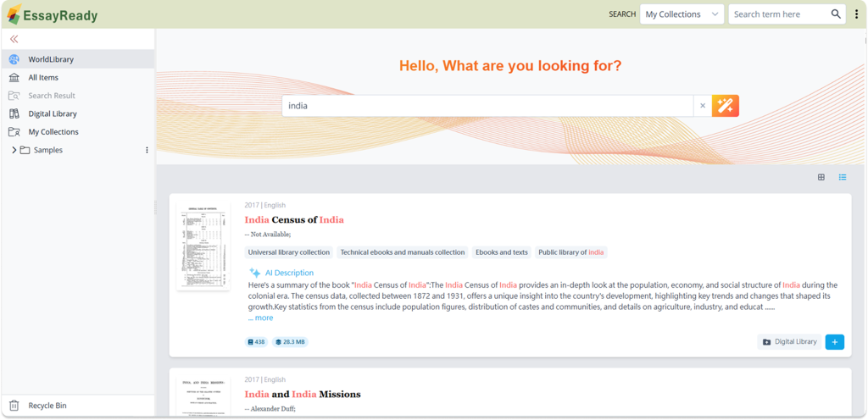
Task: Click the Public library of india tag
Action: tap(570, 252)
